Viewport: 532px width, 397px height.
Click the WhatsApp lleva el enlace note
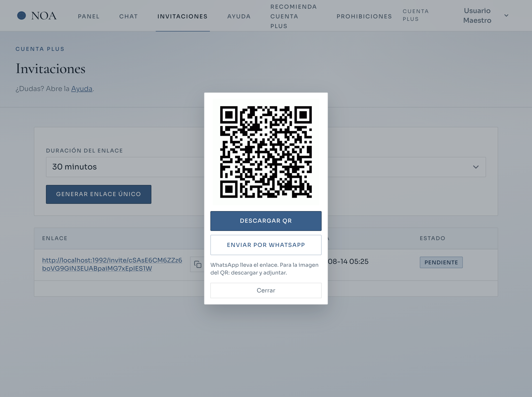(265, 269)
